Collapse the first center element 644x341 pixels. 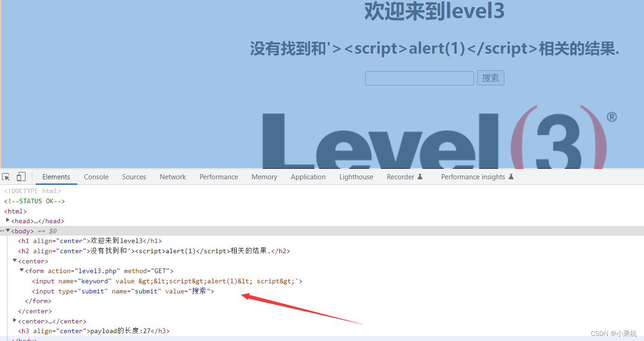15,261
